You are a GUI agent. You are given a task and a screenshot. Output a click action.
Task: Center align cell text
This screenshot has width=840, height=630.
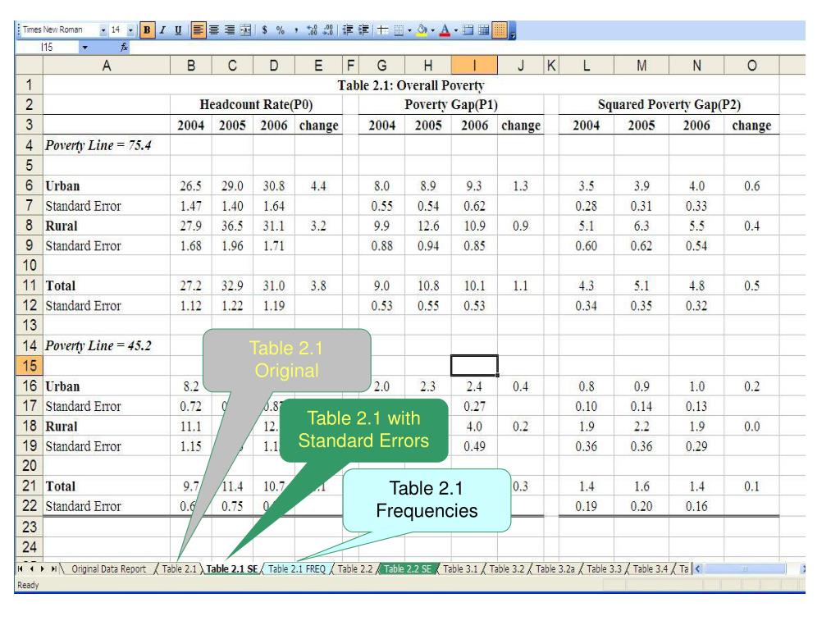(x=214, y=30)
